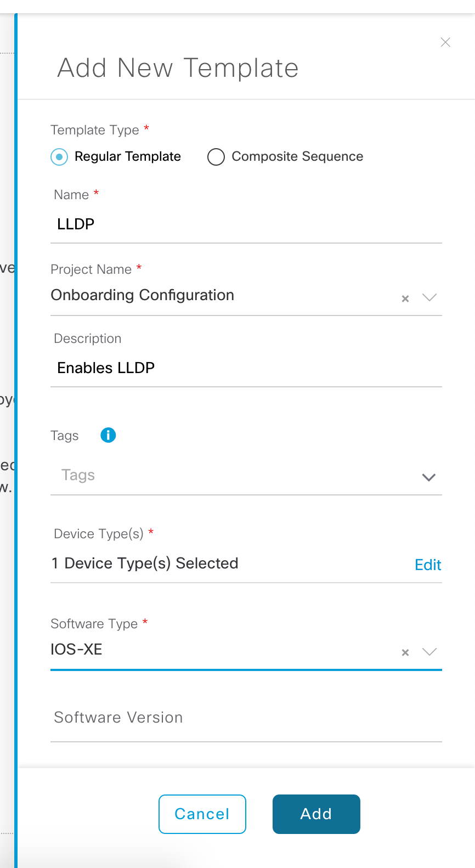This screenshot has height=868, width=475.
Task: Click the Add New Template heading
Action: [178, 68]
